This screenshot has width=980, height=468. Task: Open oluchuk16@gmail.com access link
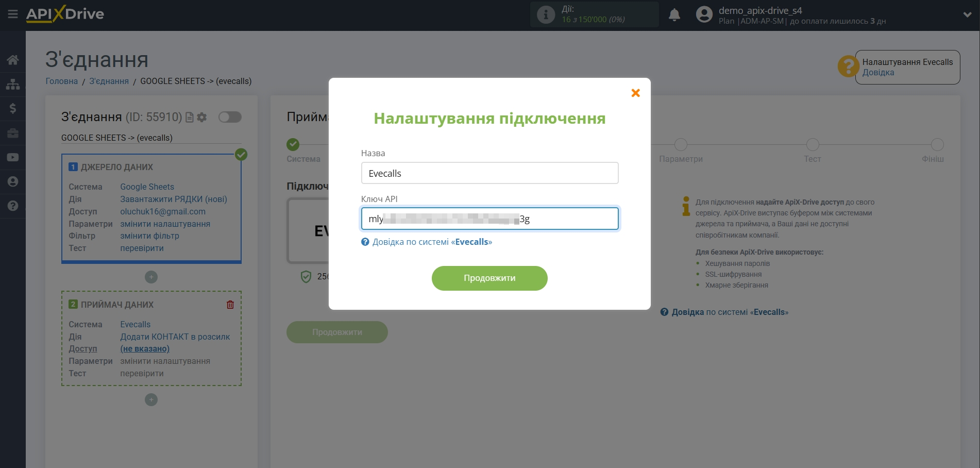pyautogui.click(x=163, y=211)
